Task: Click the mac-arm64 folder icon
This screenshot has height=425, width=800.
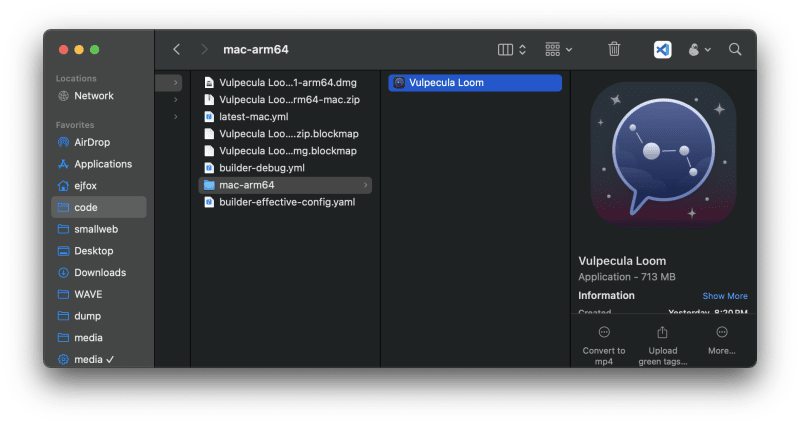Action: 209,185
